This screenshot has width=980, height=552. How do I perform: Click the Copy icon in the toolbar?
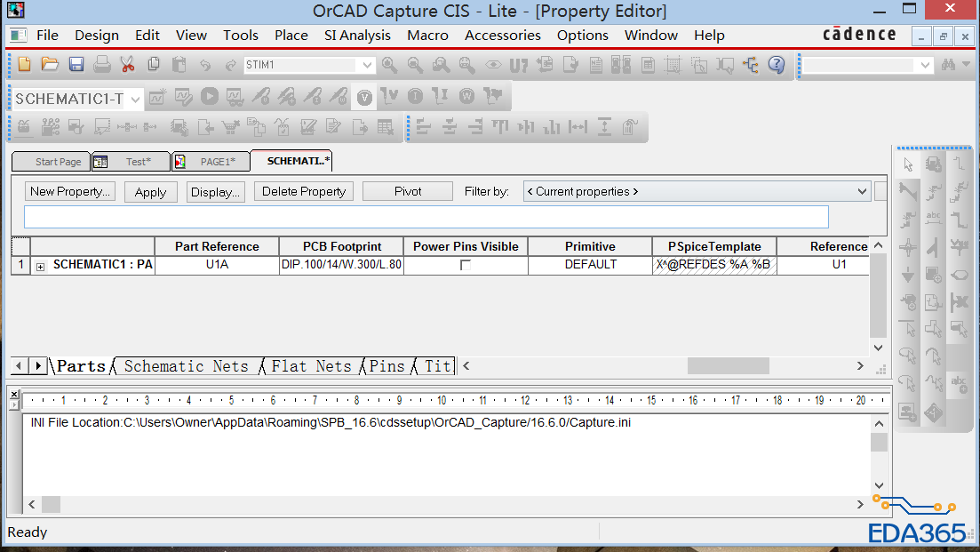click(x=154, y=64)
